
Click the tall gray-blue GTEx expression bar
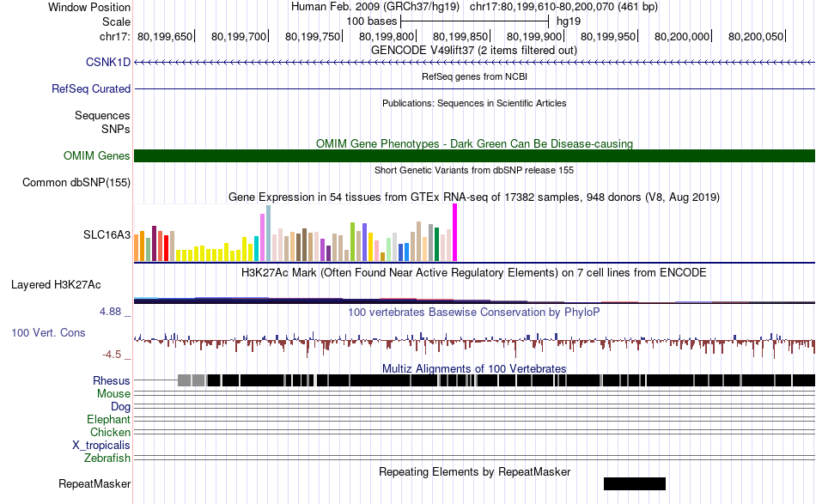pos(269,233)
